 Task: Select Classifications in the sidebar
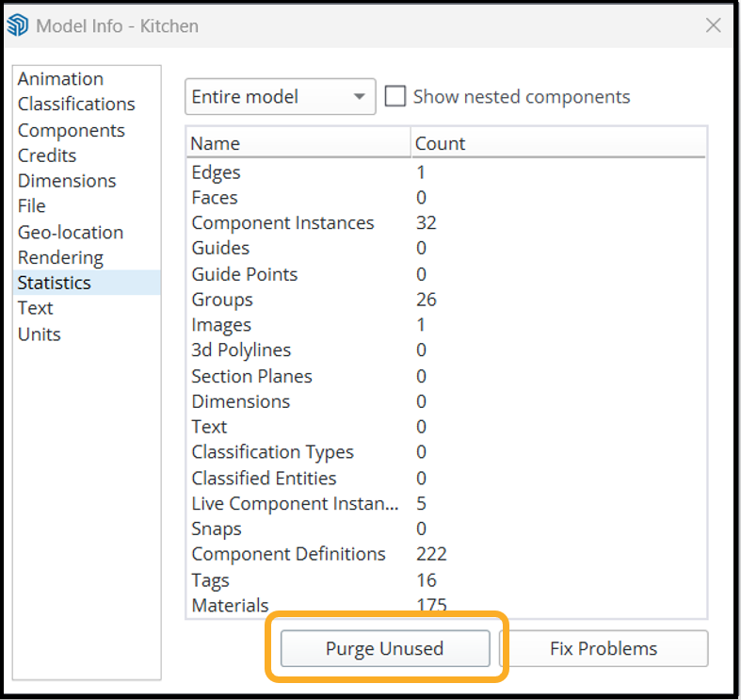pyautogui.click(x=76, y=105)
